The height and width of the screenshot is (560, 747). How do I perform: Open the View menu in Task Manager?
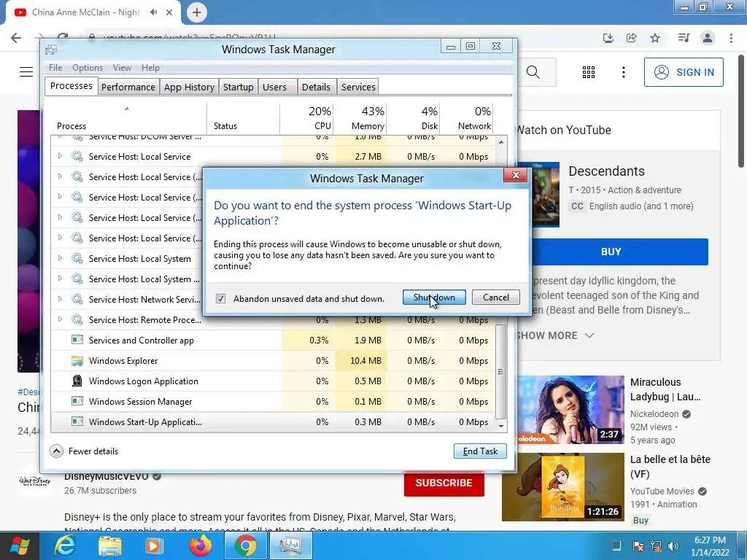(x=122, y=68)
